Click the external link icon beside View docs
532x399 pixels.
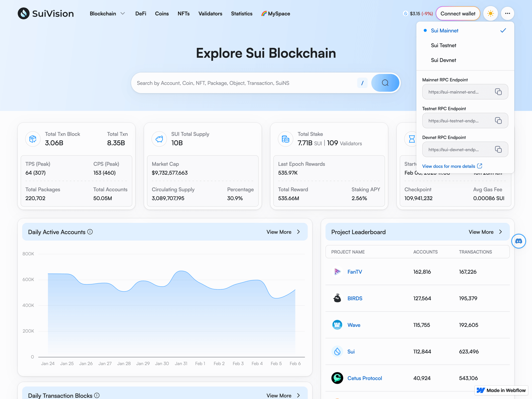point(479,166)
